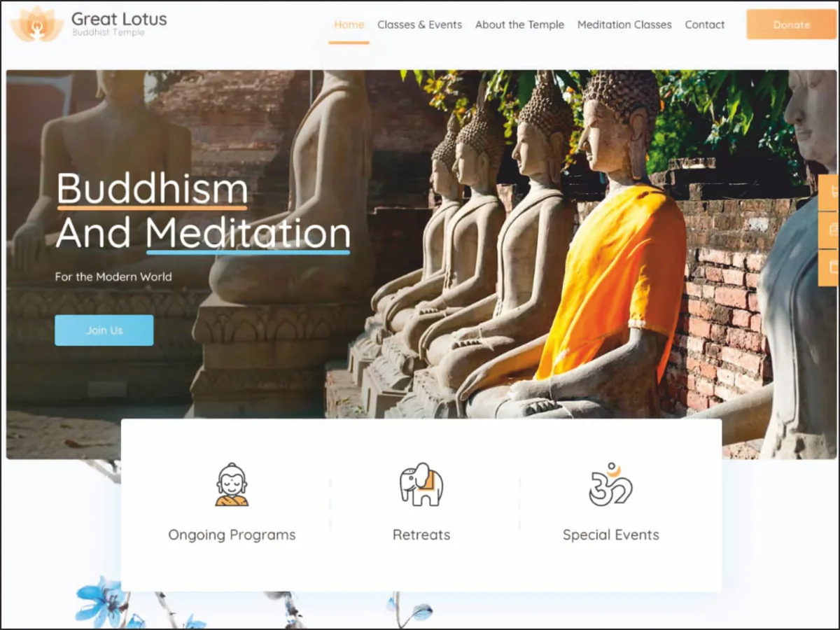Click the top orange side-tab icon

click(x=833, y=192)
